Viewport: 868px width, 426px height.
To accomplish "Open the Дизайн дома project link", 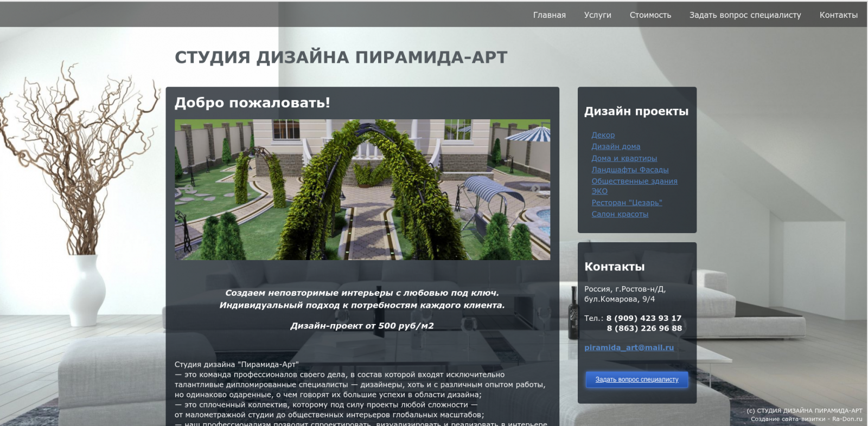I will (x=616, y=146).
